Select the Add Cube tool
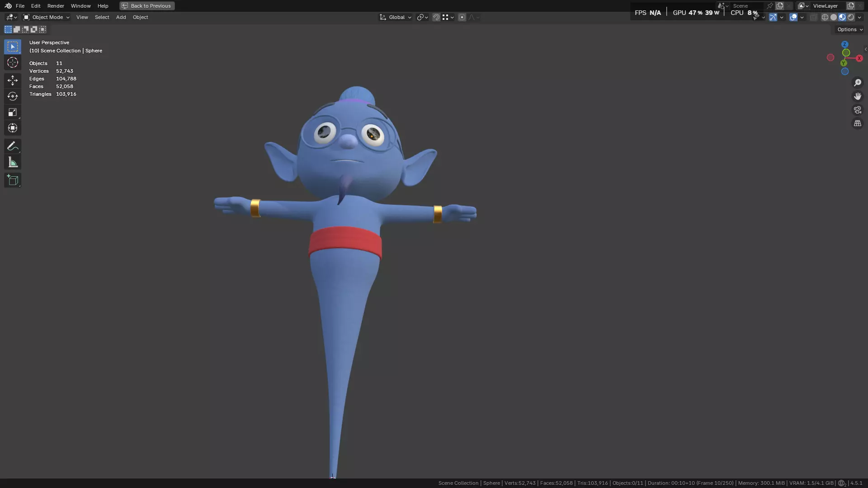868x488 pixels. coord(12,180)
